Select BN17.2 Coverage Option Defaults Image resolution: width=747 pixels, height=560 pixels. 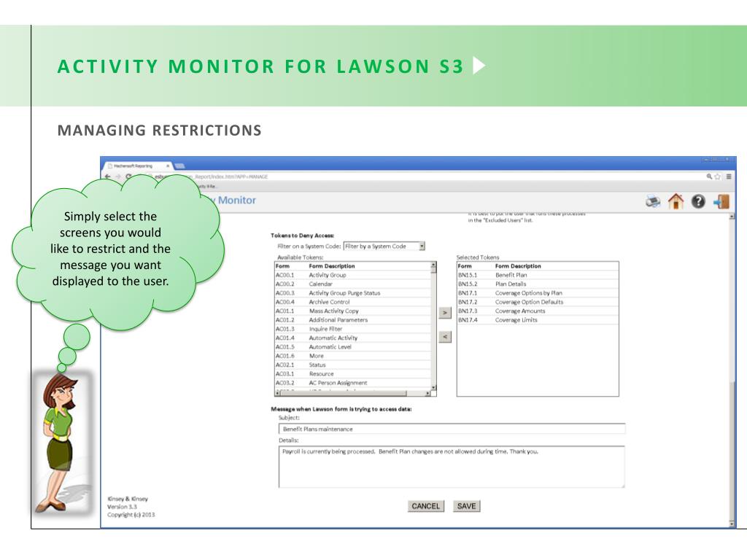click(538, 303)
